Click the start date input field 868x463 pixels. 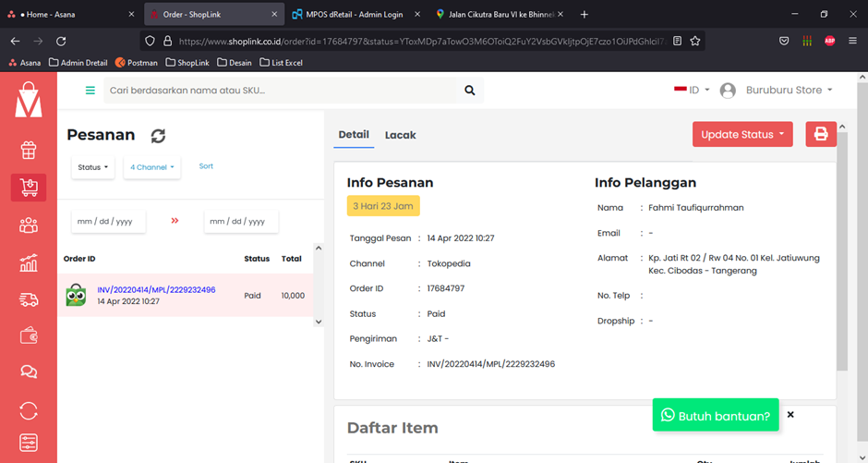click(108, 222)
